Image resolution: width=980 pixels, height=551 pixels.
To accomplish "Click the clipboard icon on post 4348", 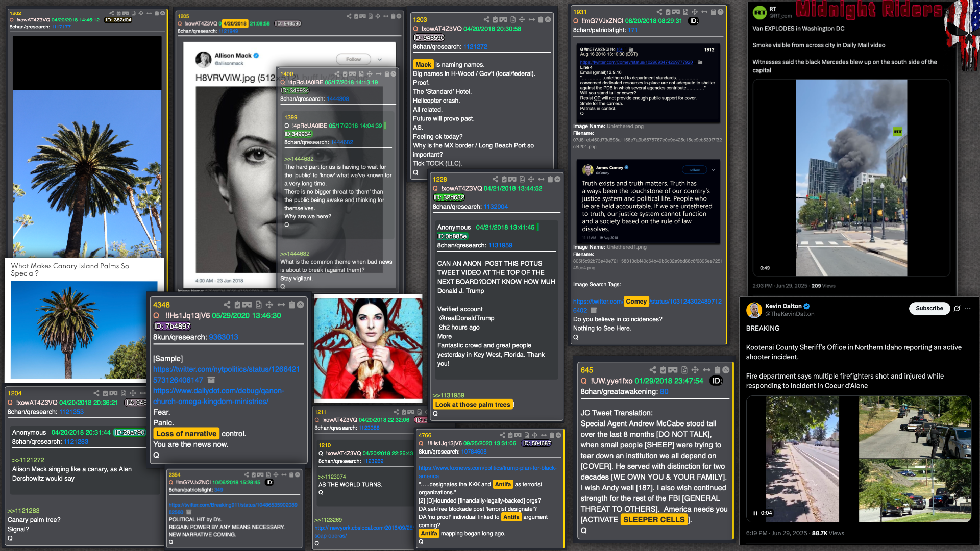I will click(x=292, y=305).
